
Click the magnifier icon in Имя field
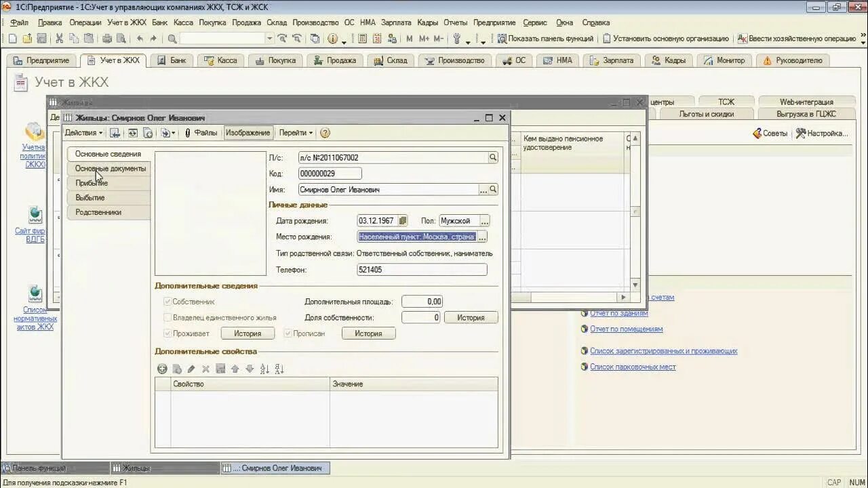[493, 190]
